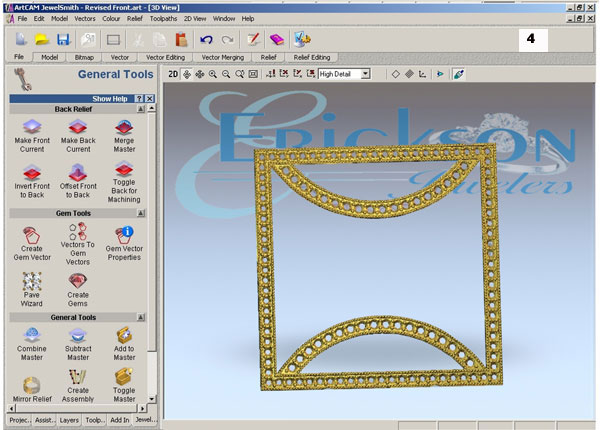Screen dimensions: 600x430
Task: Collapse the Back Relief section
Action: click(x=141, y=109)
